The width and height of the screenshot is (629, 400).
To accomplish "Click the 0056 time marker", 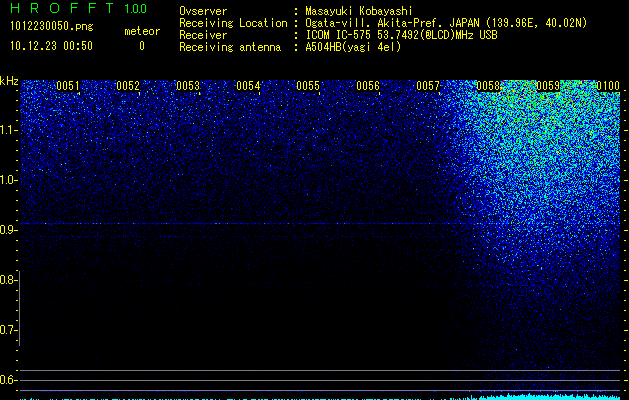I will click(368, 86).
